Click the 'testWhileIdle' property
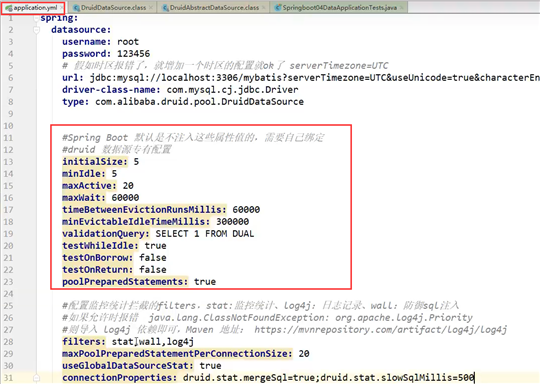 100,246
